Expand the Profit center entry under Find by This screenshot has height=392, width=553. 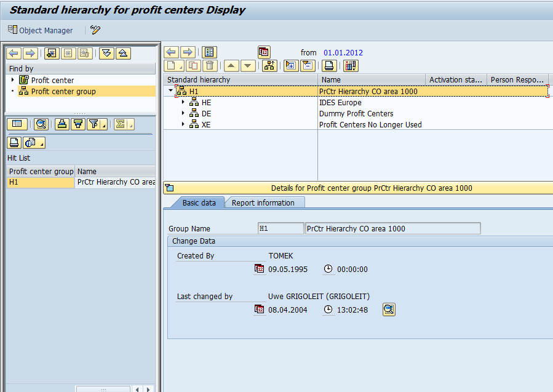12,80
